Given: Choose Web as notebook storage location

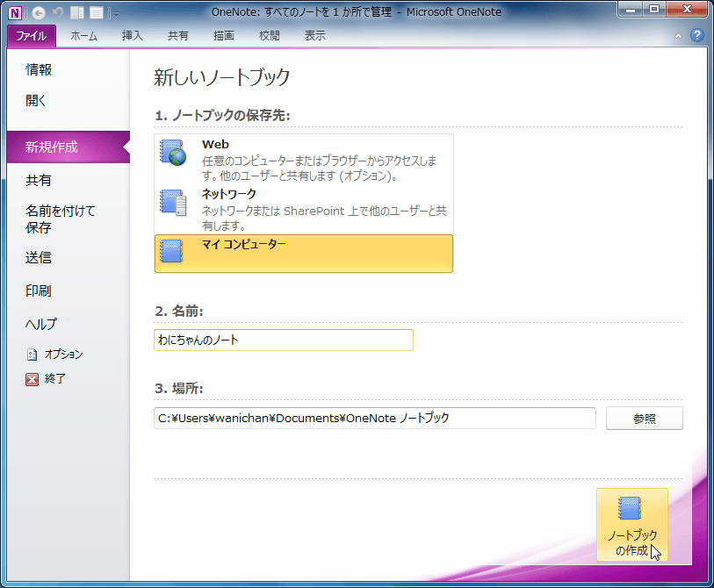Looking at the screenshot, I should pyautogui.click(x=304, y=160).
